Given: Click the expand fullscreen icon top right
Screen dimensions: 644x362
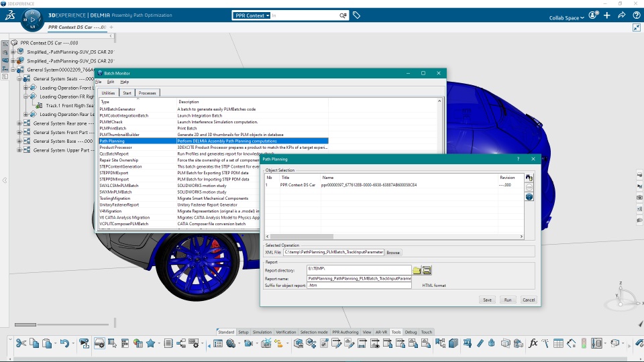Looking at the screenshot, I should point(637,27).
